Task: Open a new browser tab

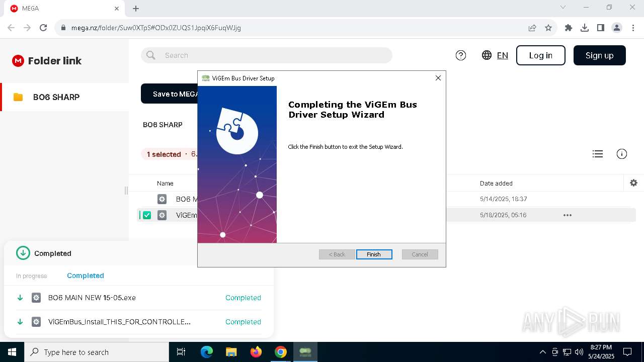Action: click(136, 9)
